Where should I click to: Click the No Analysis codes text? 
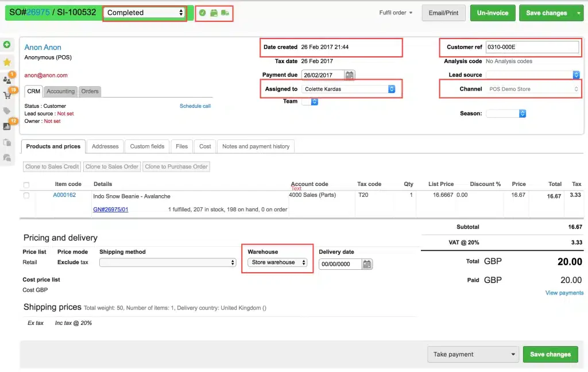click(509, 61)
